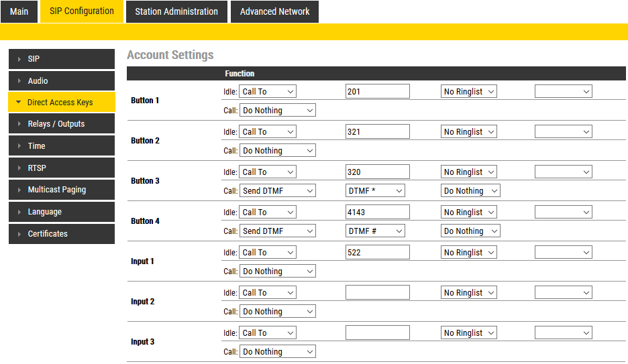Open the Main tab
The height and width of the screenshot is (364, 628).
point(19,11)
